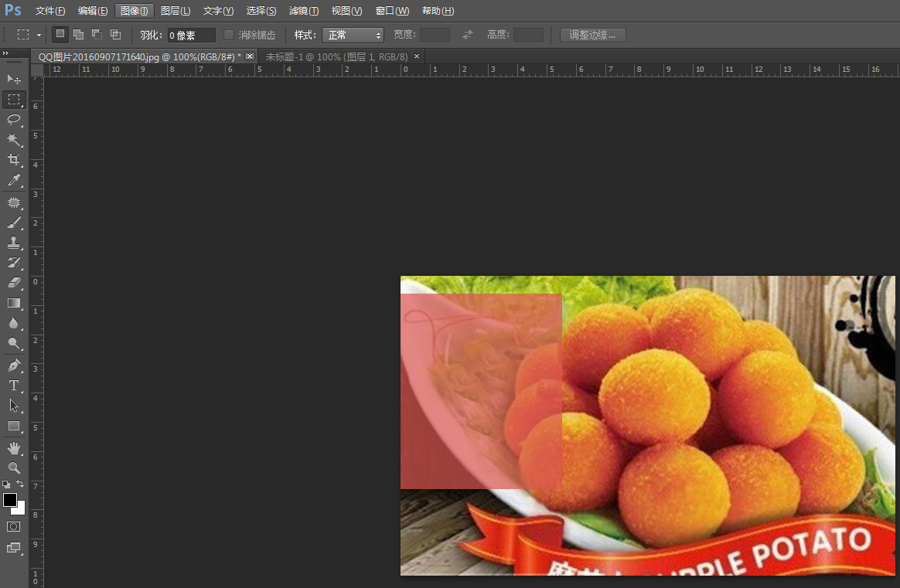
Task: Select the Clone Stamp tool
Action: pyautogui.click(x=14, y=243)
